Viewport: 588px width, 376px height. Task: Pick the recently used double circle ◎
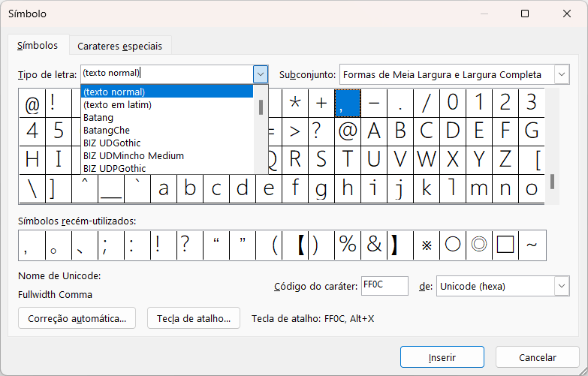479,245
